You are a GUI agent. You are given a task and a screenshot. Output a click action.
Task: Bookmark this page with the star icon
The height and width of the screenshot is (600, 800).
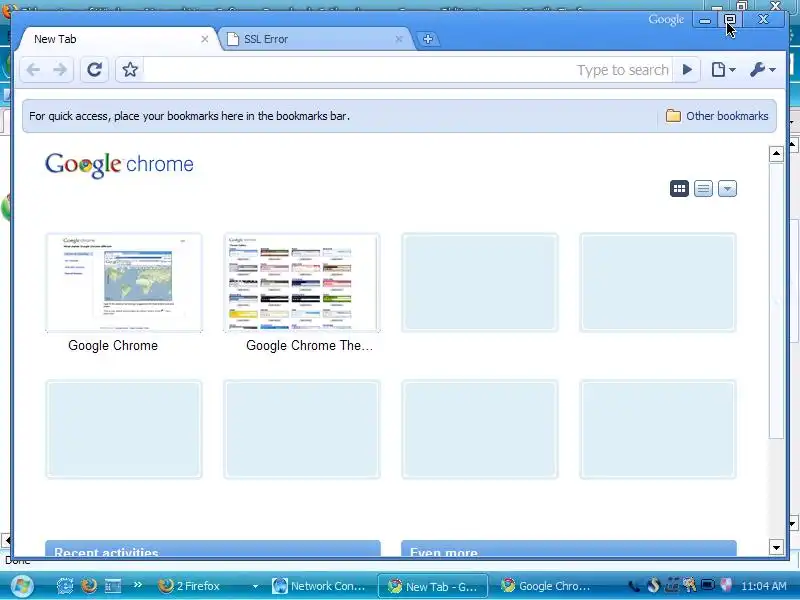[130, 70]
